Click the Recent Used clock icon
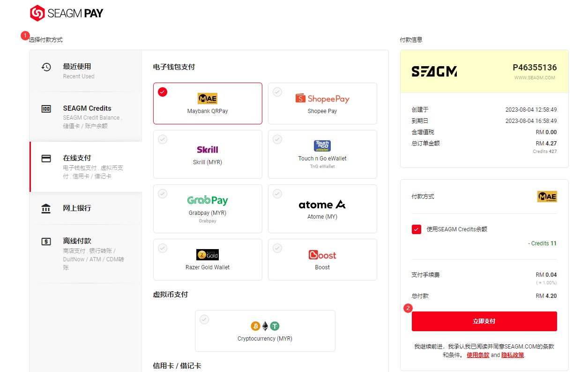The height and width of the screenshot is (372, 588). tap(46, 67)
